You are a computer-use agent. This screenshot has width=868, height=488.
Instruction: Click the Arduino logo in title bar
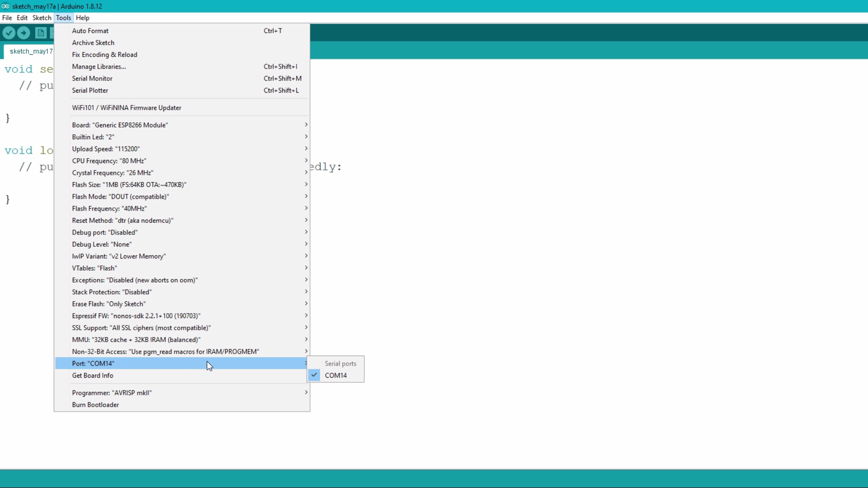coord(5,6)
